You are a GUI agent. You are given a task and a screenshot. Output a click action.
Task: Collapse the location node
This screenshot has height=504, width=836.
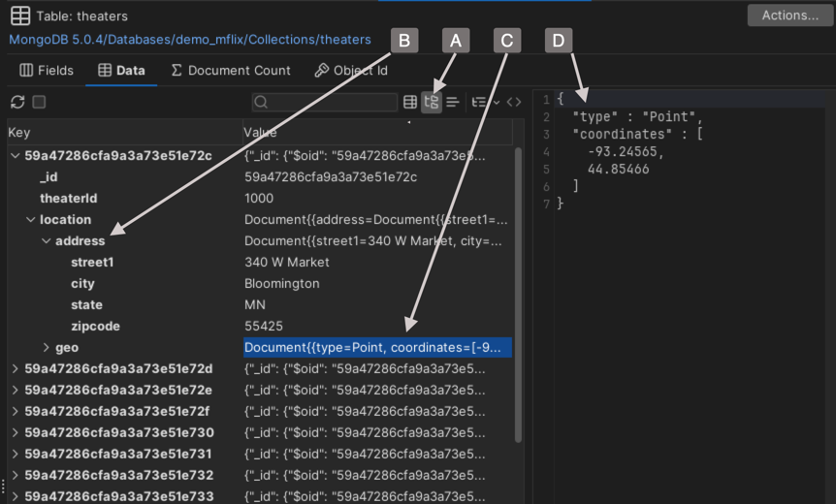31,219
